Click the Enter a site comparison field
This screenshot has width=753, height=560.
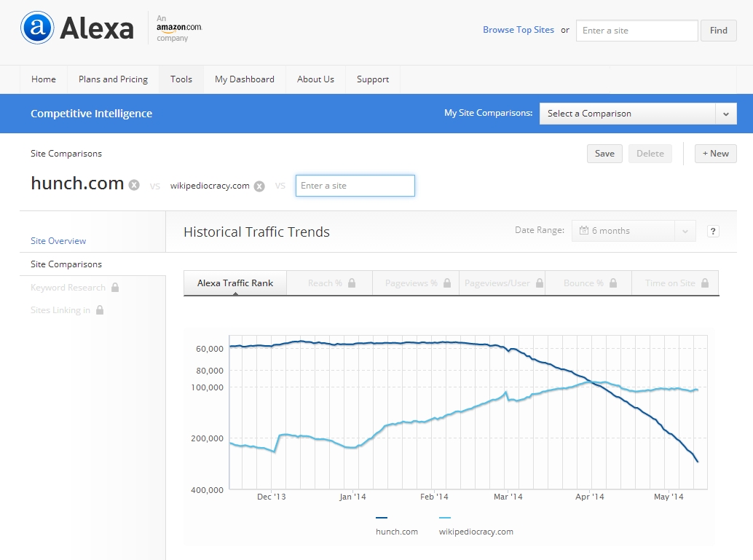pyautogui.click(x=355, y=186)
